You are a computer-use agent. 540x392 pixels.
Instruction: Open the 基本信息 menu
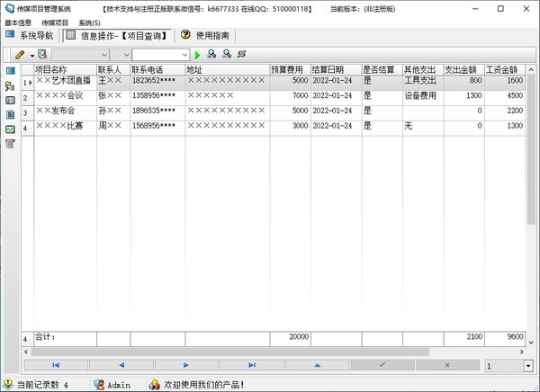[x=18, y=22]
